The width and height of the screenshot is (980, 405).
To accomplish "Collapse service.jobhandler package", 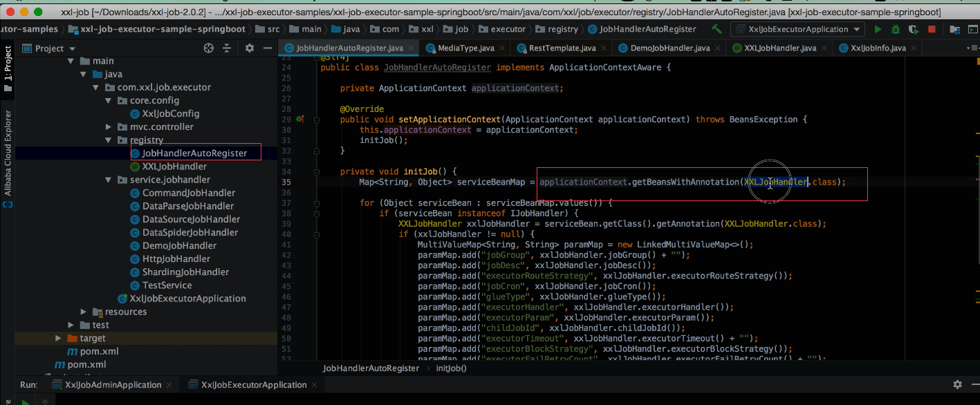I will [109, 180].
